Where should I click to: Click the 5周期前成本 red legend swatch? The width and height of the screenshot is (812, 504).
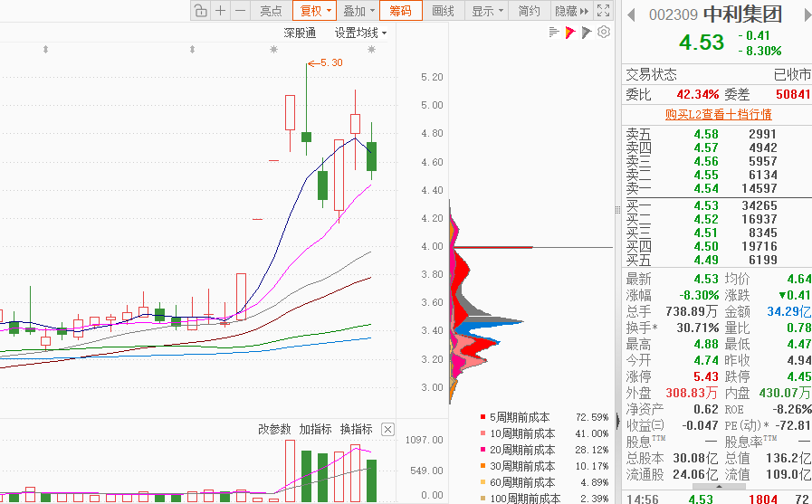pyautogui.click(x=483, y=417)
